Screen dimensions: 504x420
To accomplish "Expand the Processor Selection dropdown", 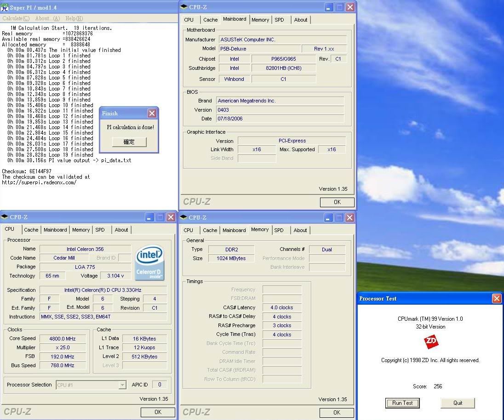I will (122, 385).
